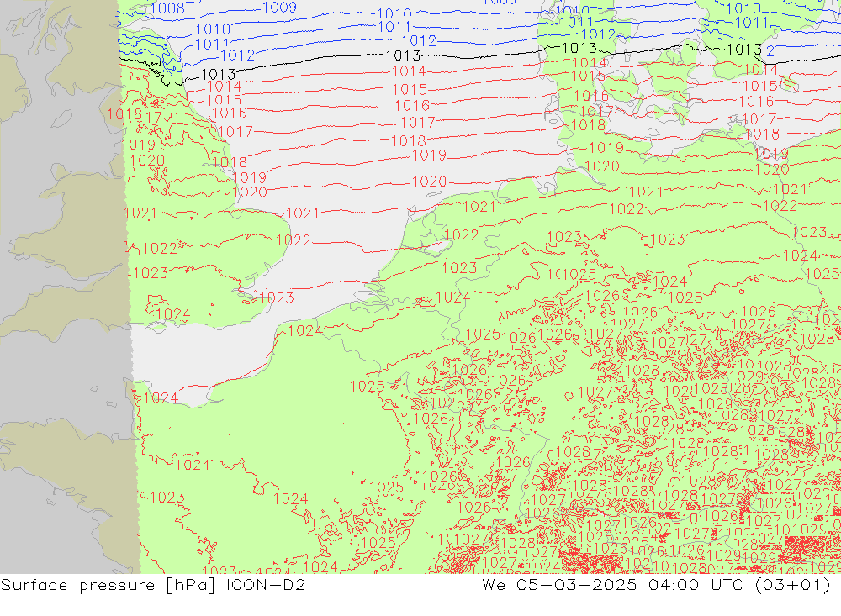Click the red 1014 label directly below the central black 1013

pos(410,71)
